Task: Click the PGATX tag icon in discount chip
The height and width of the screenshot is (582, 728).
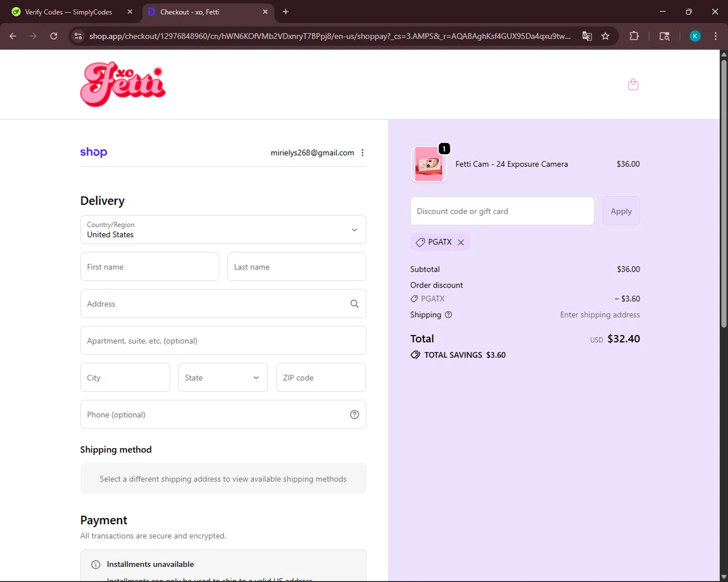Action: click(420, 242)
